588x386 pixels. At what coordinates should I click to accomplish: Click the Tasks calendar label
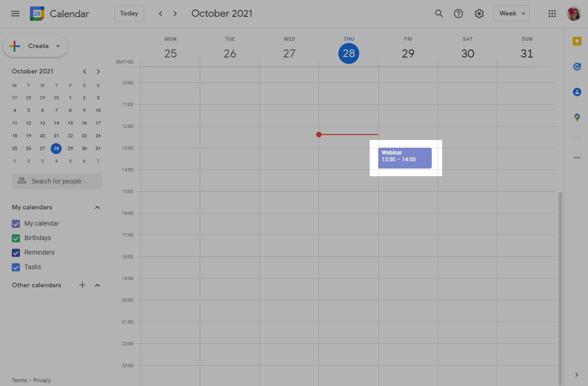tap(33, 267)
